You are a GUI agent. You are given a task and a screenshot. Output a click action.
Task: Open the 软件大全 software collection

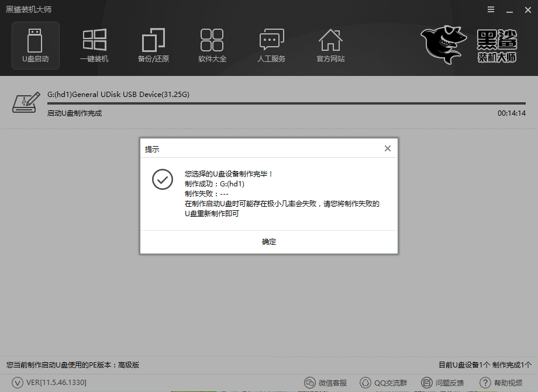212,44
